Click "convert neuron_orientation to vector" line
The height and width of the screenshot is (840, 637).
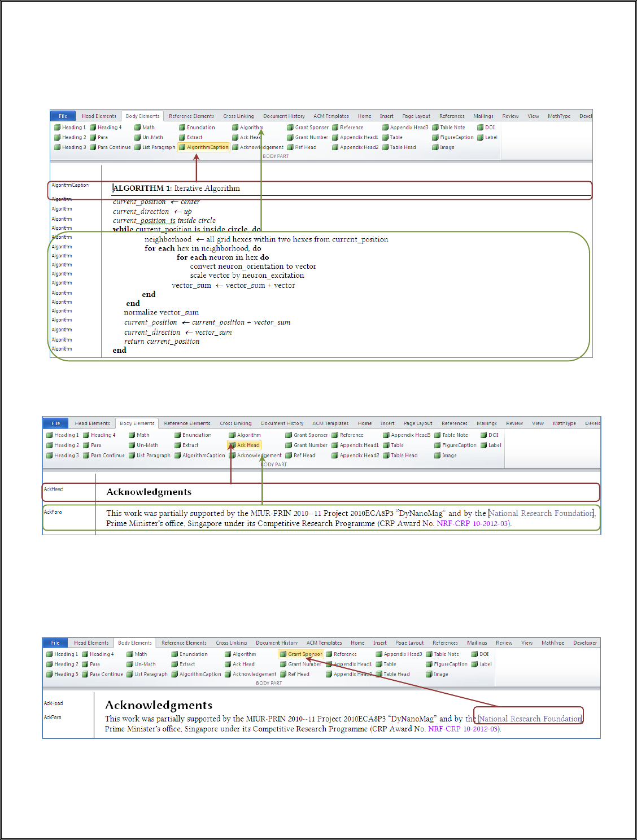point(253,266)
